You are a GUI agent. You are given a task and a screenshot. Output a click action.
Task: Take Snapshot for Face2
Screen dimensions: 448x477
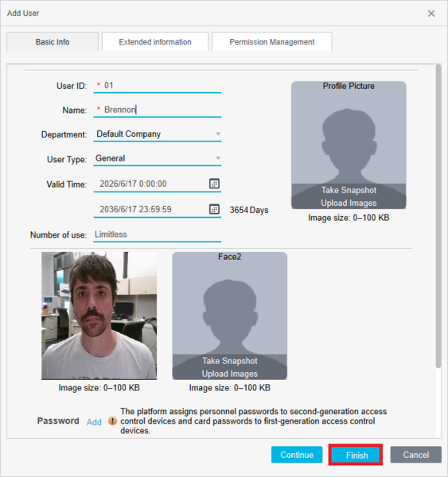tap(230, 361)
